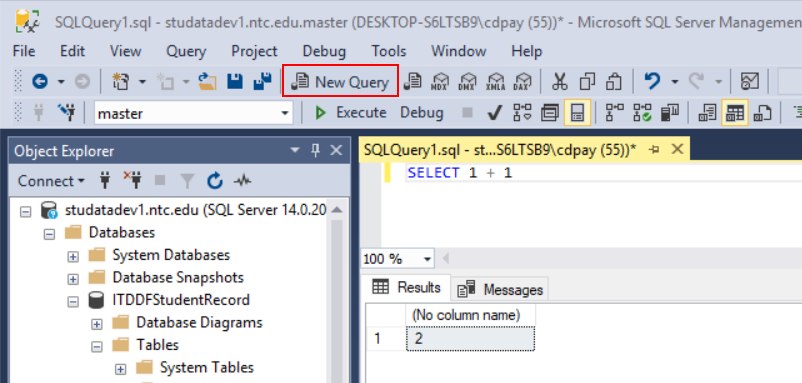Viewport: 802px width, 383px height.
Task: Expand the Database Snapshots folder
Action: (x=73, y=278)
